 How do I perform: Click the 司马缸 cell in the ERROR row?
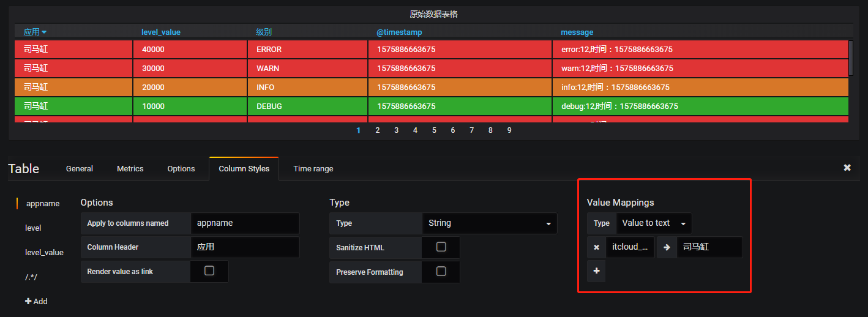pos(73,49)
